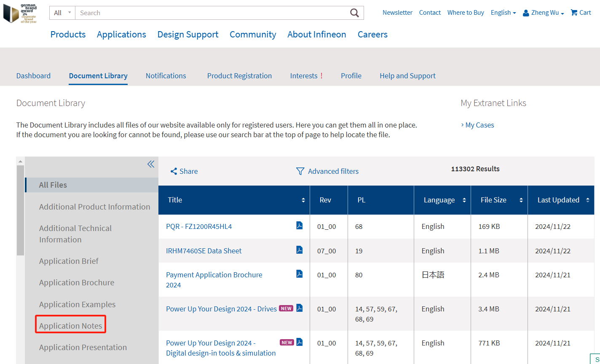Click the Share icon

pyautogui.click(x=174, y=171)
